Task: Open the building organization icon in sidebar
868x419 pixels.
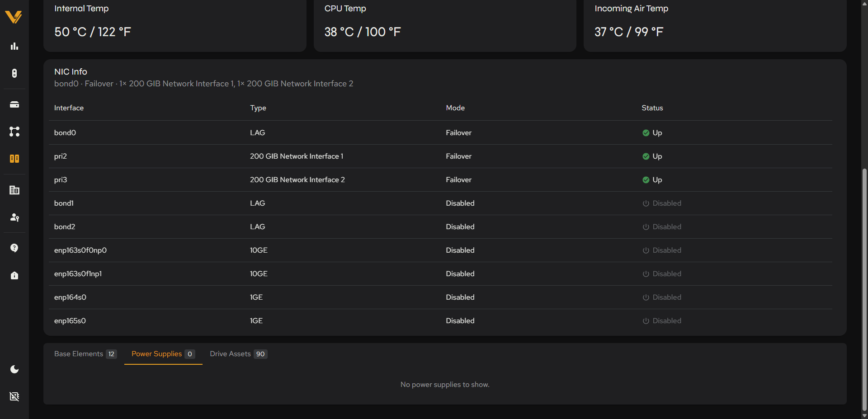Action: coord(14,190)
